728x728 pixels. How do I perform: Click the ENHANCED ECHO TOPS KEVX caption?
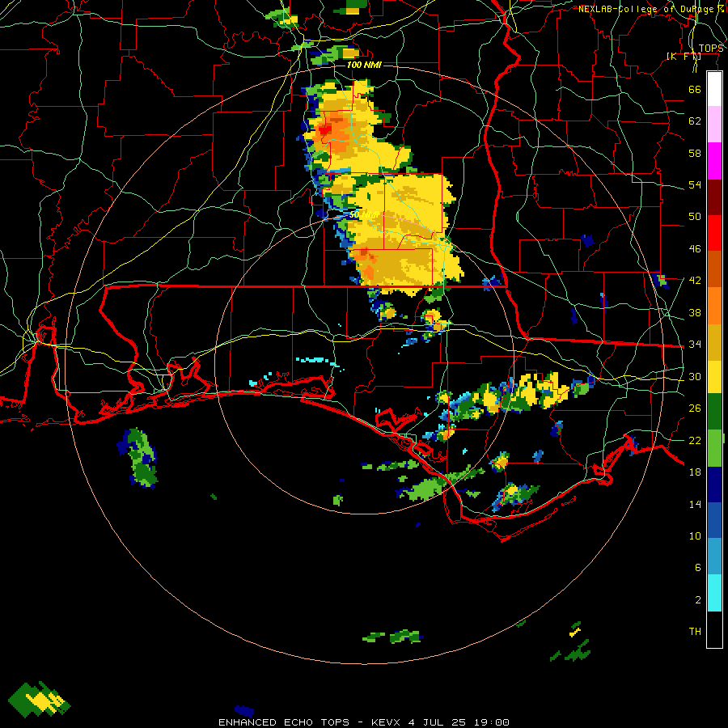(x=363, y=722)
